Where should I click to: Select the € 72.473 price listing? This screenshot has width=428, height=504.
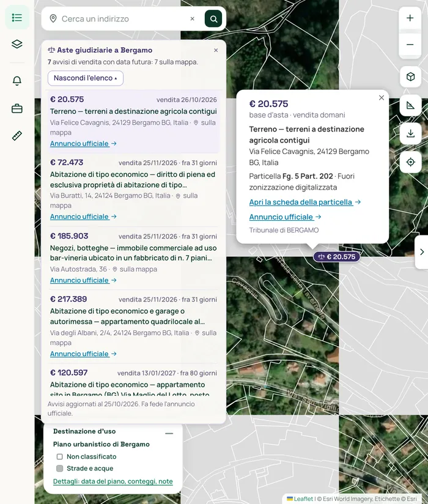67,163
